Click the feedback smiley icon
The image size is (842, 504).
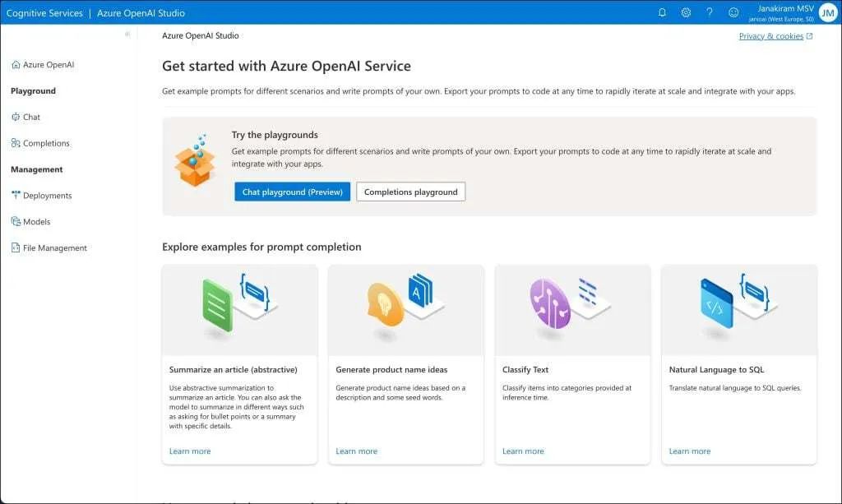[x=733, y=12]
